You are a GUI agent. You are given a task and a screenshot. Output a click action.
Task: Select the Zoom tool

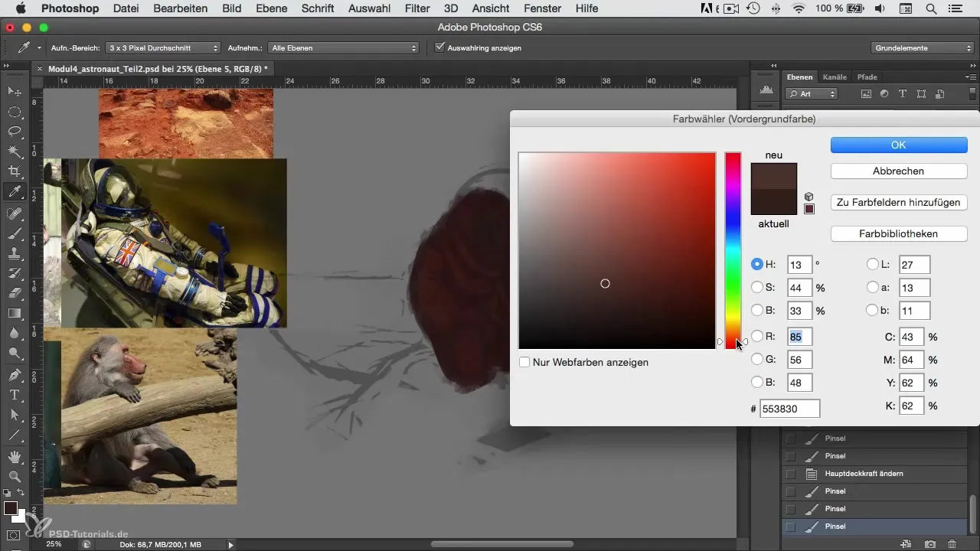click(15, 476)
